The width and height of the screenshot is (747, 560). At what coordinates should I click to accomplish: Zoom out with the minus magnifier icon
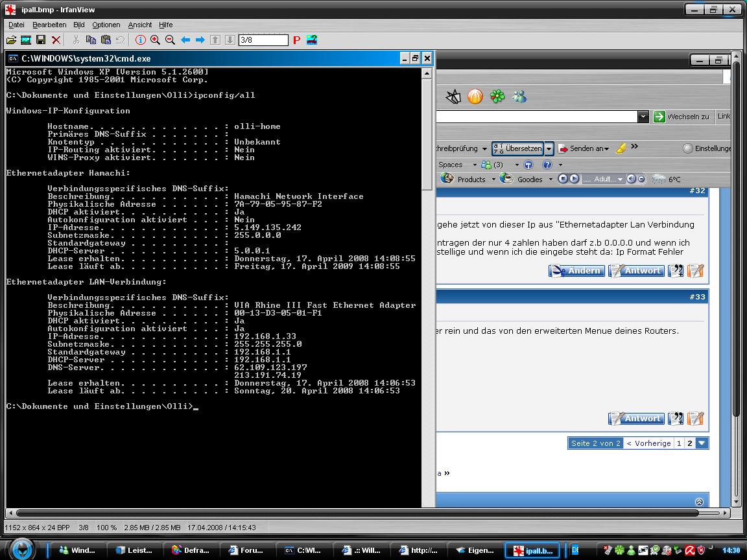[x=170, y=40]
